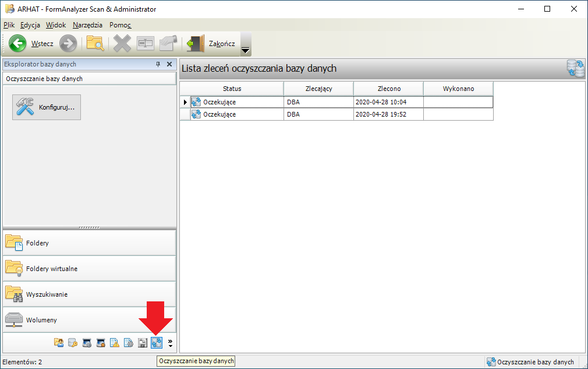Select the scanner settings icon
This screenshot has width=588, height=369.
(x=87, y=342)
